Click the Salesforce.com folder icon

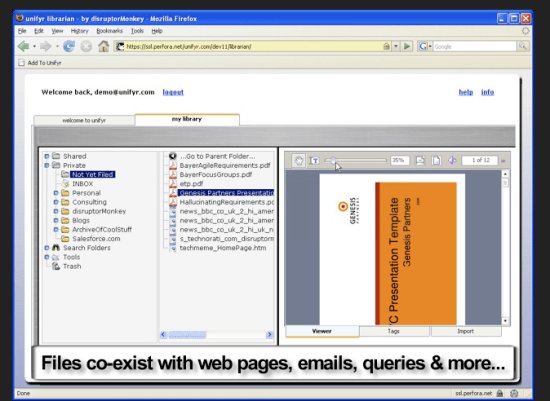point(65,239)
